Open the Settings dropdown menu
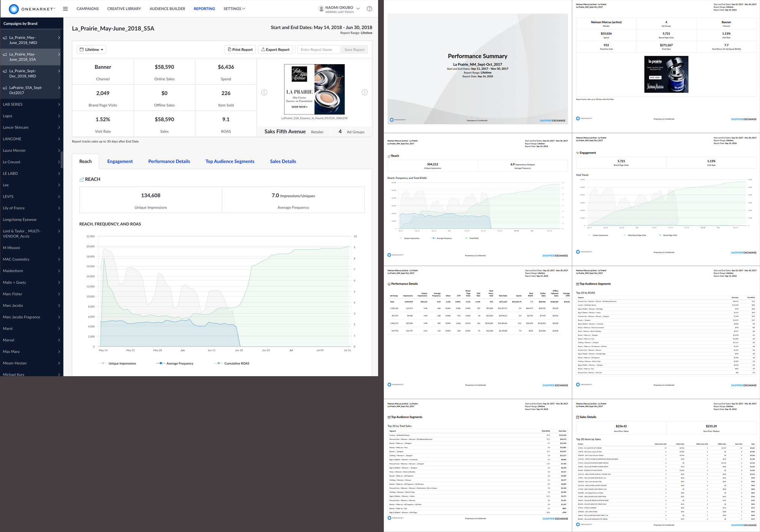 click(234, 9)
